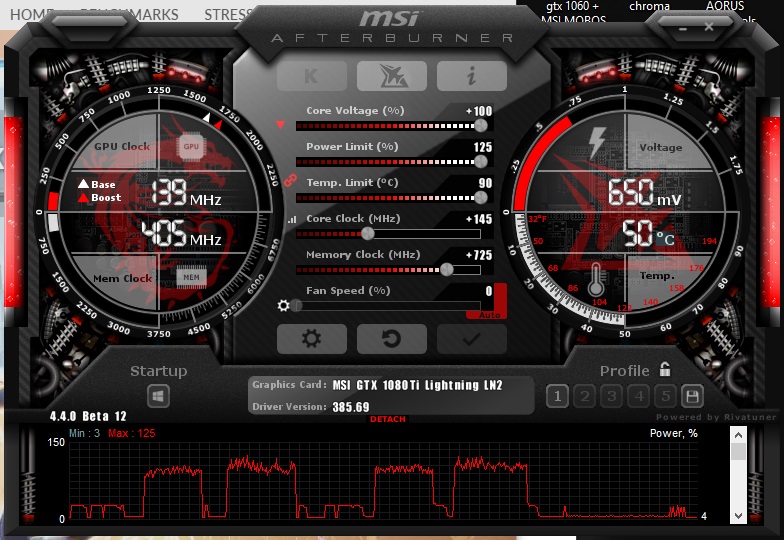Click the Fan Speed slider handle

point(296,306)
